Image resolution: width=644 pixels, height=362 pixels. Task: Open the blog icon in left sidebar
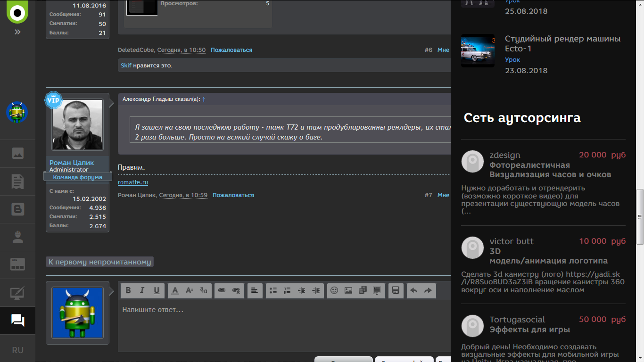point(17,209)
